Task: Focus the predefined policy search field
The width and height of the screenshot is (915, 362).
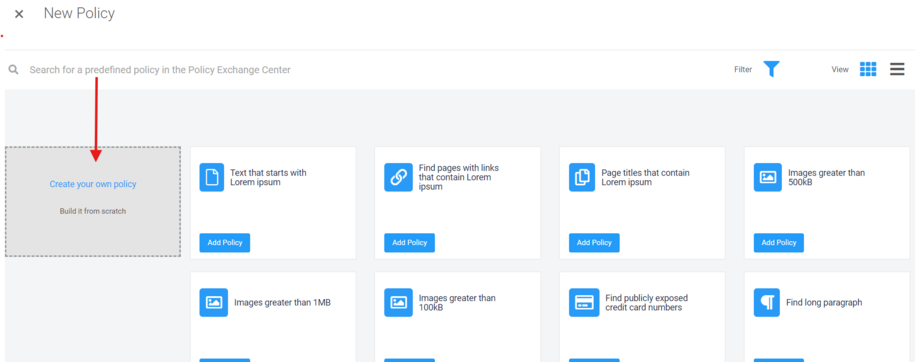Action: pyautogui.click(x=160, y=69)
